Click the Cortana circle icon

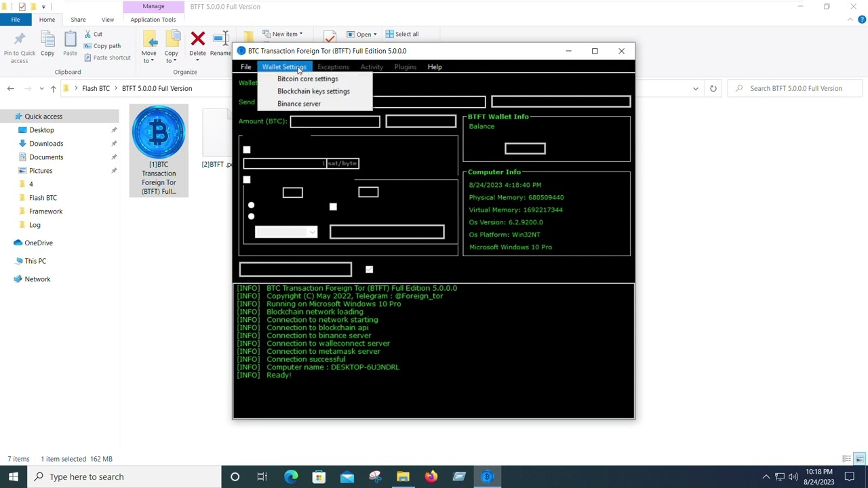(x=235, y=476)
